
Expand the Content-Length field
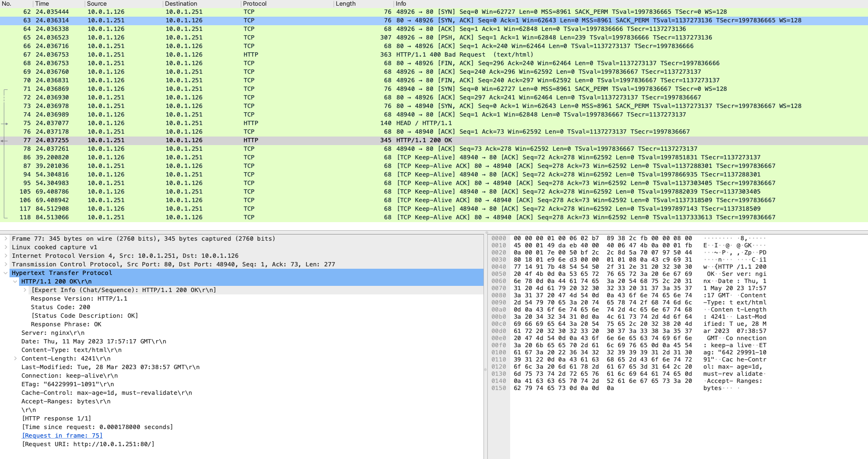pyautogui.click(x=15, y=359)
